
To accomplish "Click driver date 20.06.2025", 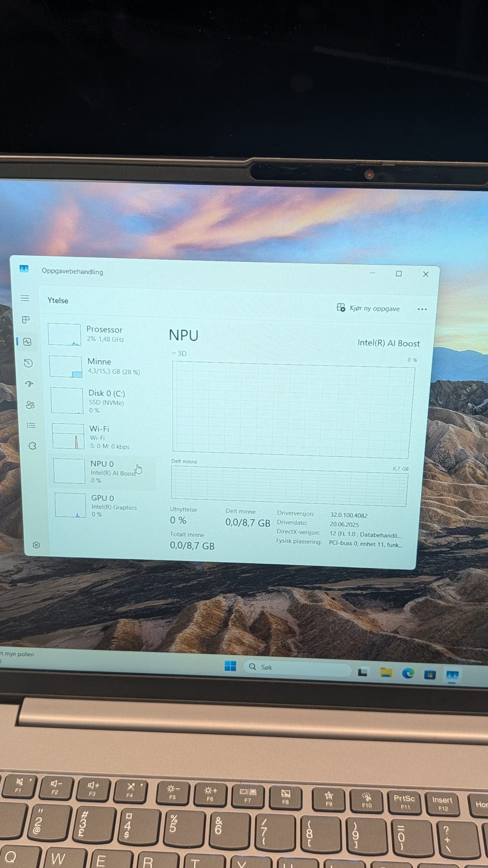I will click(344, 524).
